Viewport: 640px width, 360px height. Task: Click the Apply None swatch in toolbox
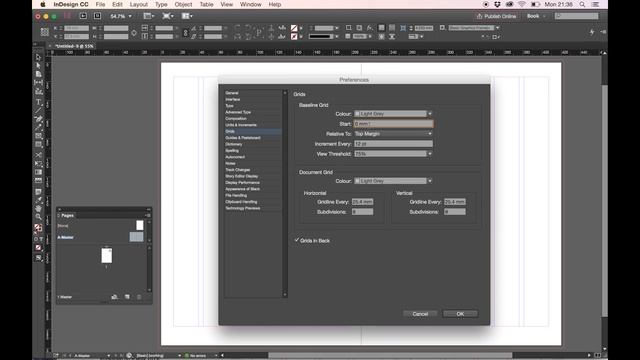tap(38, 247)
